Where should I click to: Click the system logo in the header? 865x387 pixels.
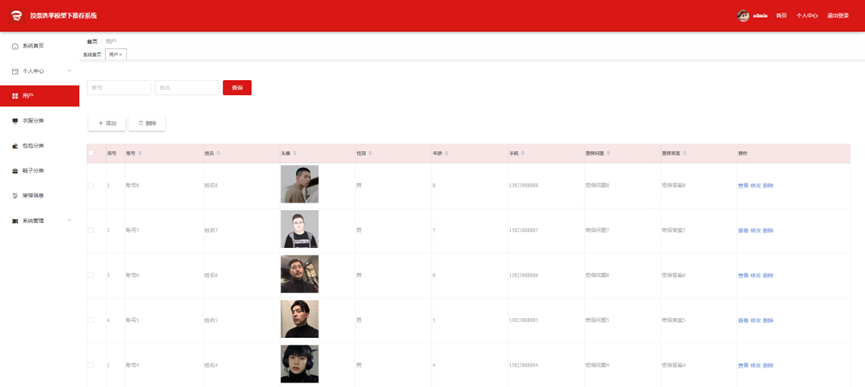click(16, 15)
